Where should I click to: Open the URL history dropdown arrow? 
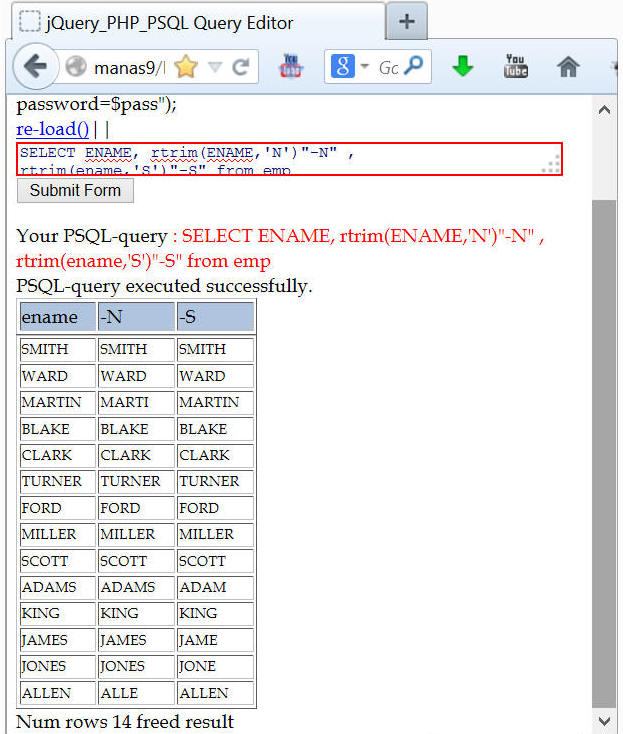(x=214, y=67)
